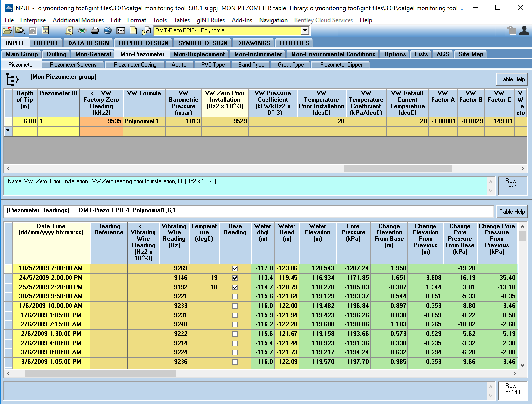The height and width of the screenshot is (404, 532).
Task: Open the DMT-Piezo EPIE-1 Polynomial1 dropdown
Action: [305, 30]
